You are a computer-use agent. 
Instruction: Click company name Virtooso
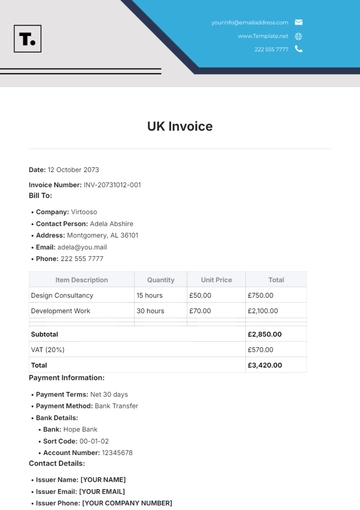click(x=84, y=212)
